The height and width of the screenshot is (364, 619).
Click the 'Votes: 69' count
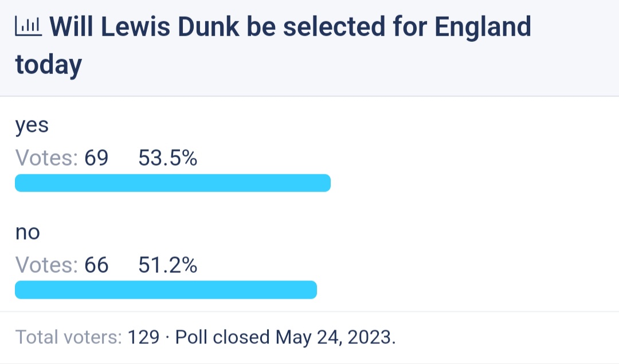pos(61,158)
